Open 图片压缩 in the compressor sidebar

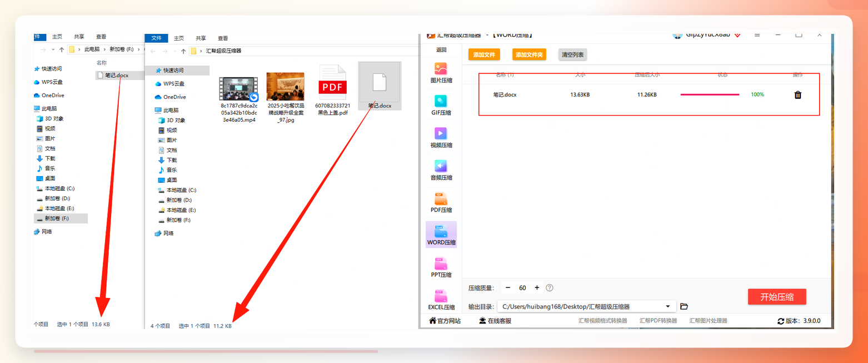[x=441, y=72]
